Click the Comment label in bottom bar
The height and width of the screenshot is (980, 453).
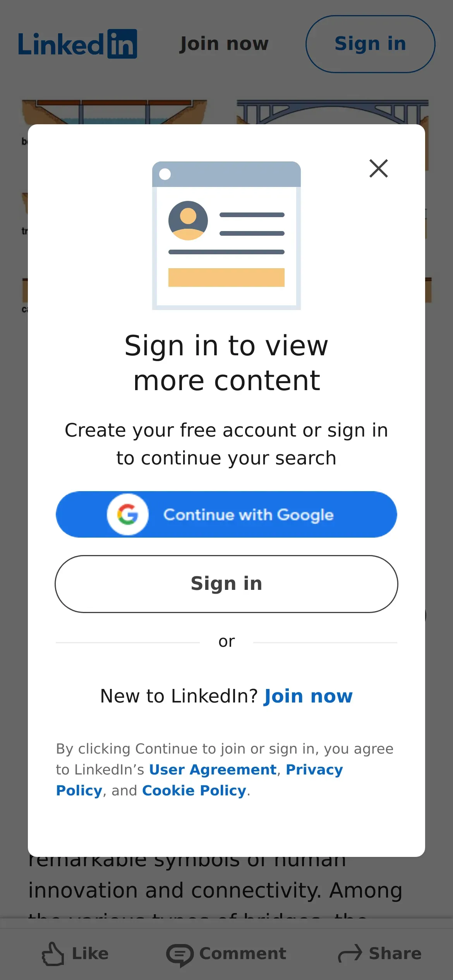(243, 954)
